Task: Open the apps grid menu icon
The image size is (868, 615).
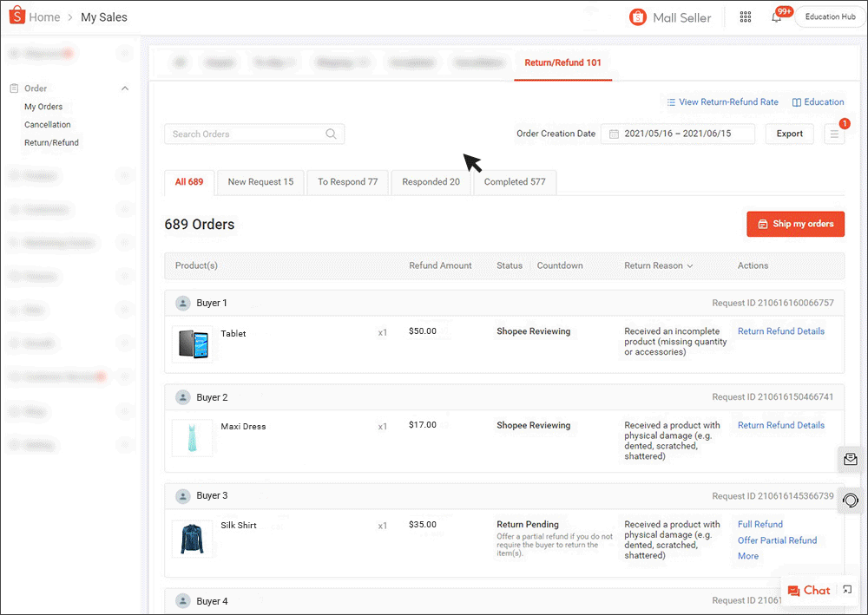Action: [745, 17]
